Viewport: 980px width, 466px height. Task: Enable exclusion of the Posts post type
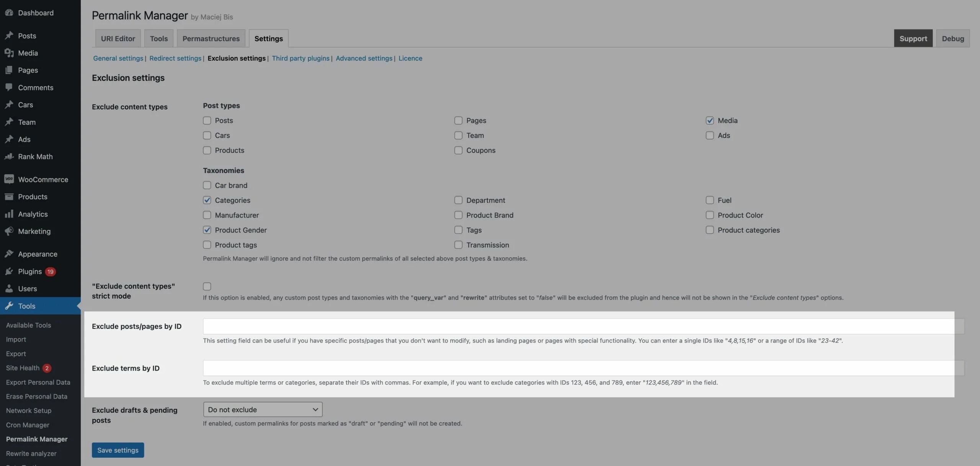[x=207, y=120]
